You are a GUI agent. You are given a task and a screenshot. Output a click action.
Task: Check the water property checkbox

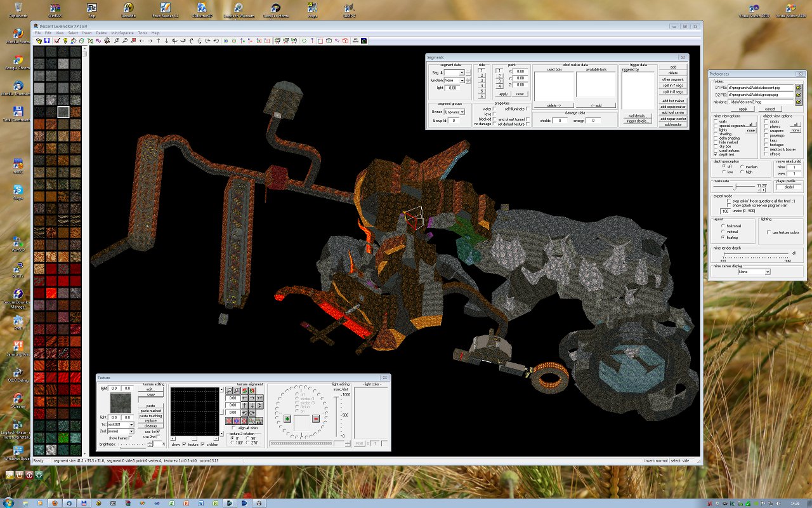point(495,109)
